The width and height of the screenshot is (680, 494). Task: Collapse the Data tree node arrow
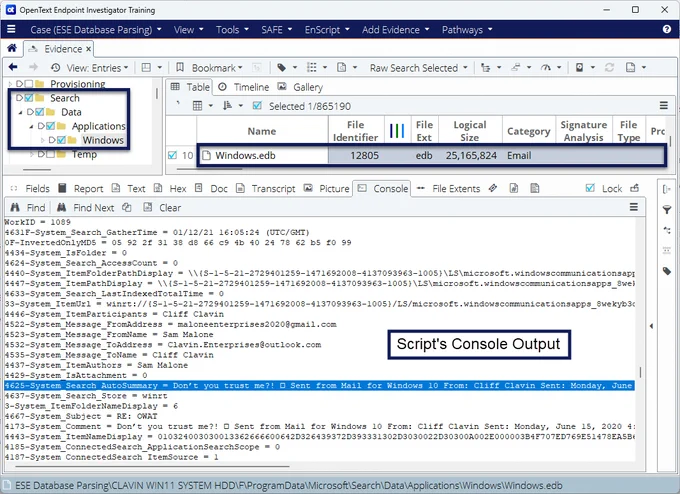(20, 112)
